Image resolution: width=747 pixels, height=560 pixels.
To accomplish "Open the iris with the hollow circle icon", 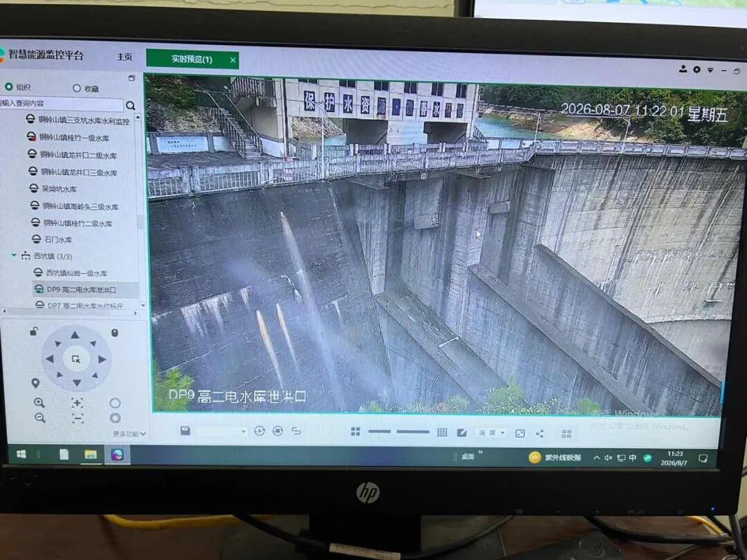I will pyautogui.click(x=115, y=403).
